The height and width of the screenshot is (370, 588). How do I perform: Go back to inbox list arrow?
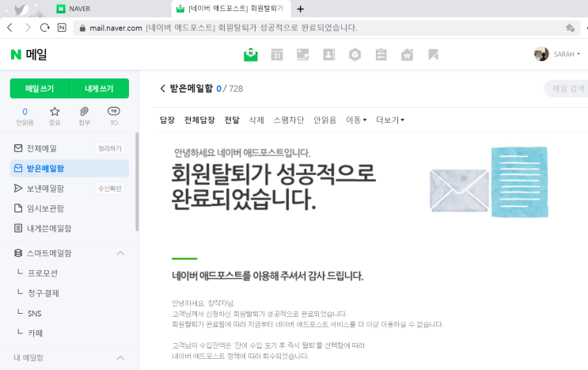coord(162,89)
